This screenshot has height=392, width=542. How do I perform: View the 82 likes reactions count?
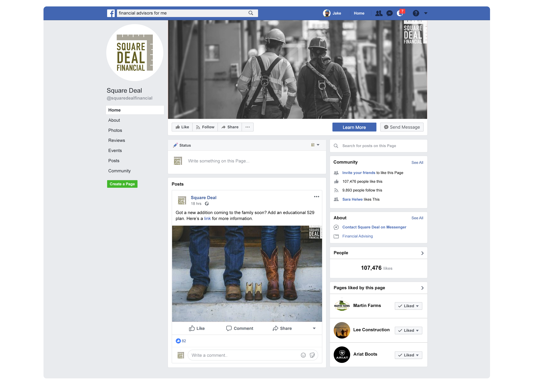[181, 341]
